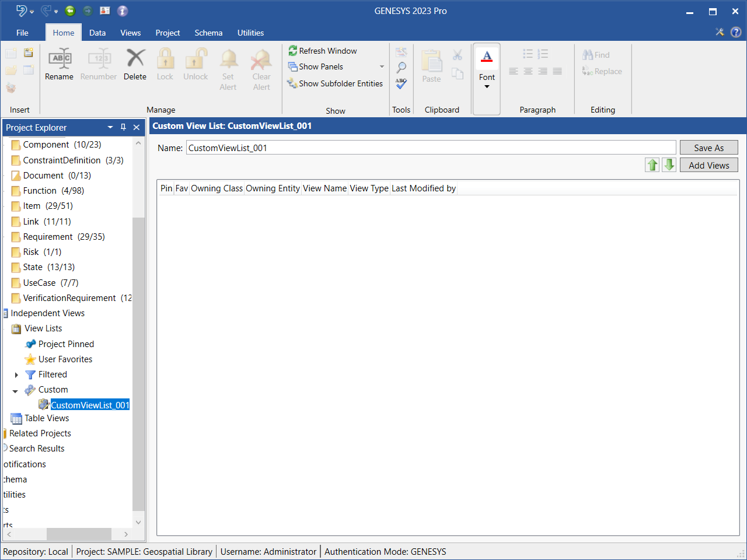The image size is (747, 560).
Task: Open the help question mark icon
Action: 736,32
